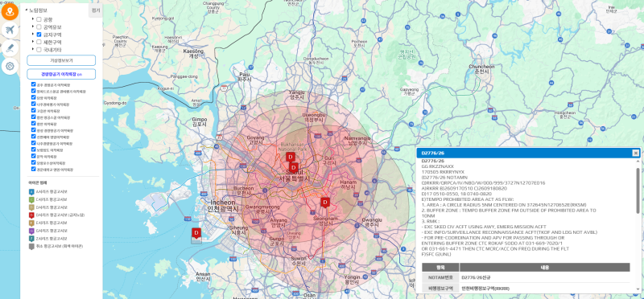Click the Chuncheon city label on the map
Screen dimensions: 644x299
click(481, 68)
